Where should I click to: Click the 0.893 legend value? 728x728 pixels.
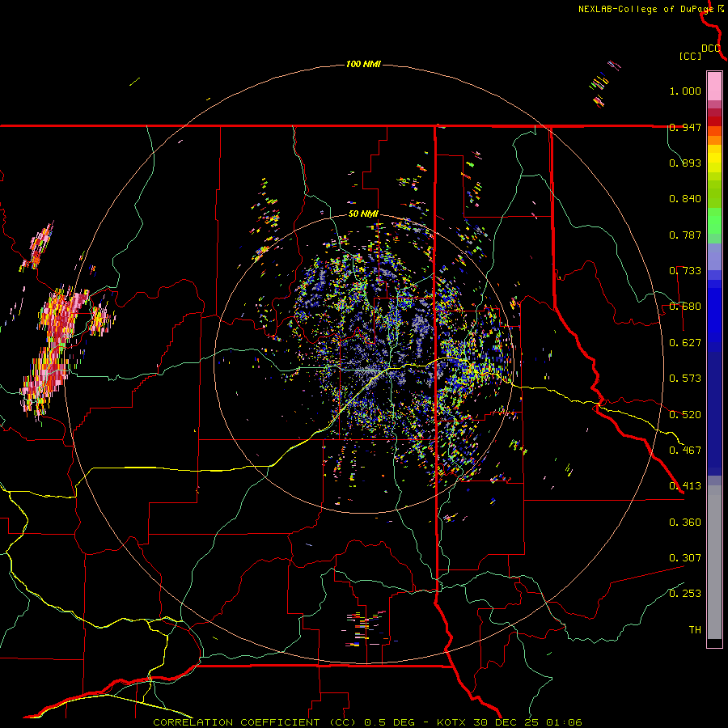(685, 163)
